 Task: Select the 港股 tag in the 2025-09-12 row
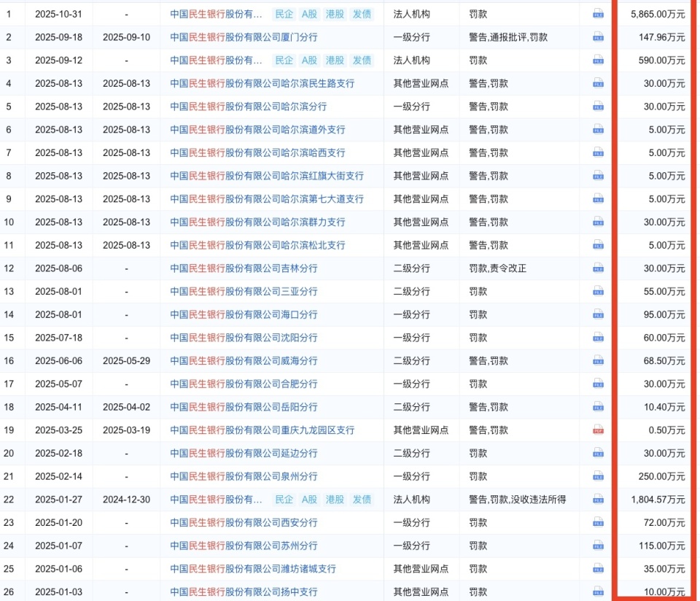click(335, 61)
